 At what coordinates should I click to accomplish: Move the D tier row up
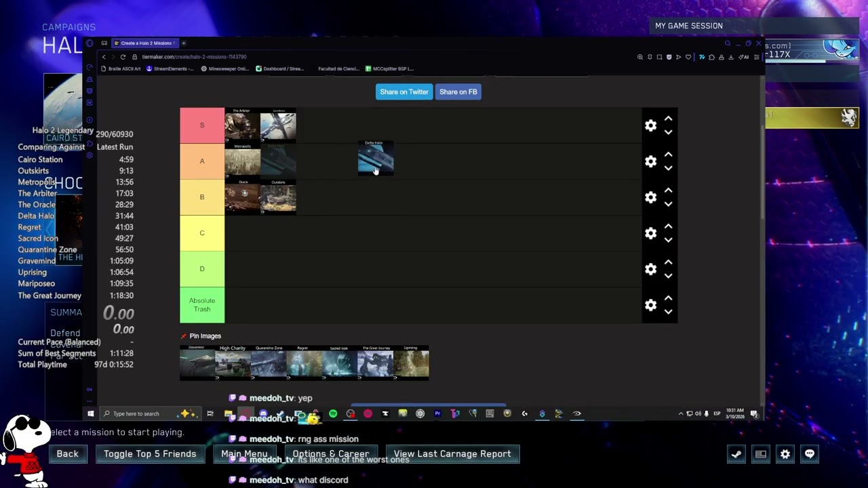pos(668,262)
